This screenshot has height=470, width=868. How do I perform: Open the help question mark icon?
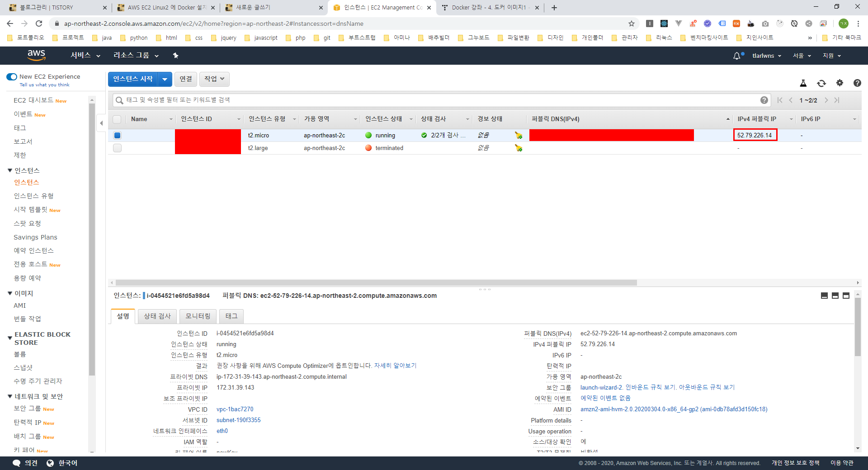[857, 83]
